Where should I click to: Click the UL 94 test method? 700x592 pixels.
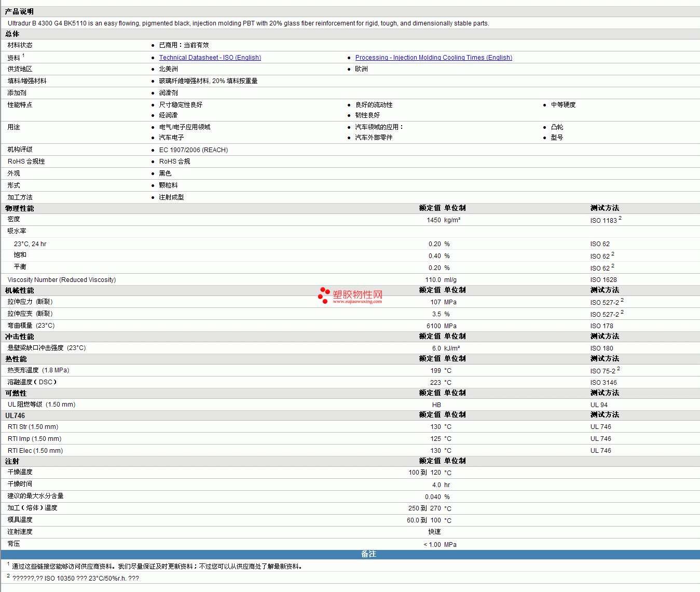point(599,405)
